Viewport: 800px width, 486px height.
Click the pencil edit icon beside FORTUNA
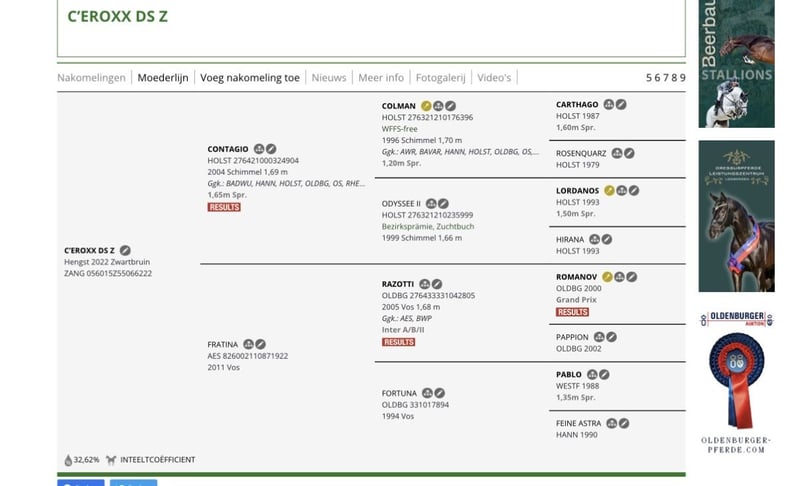click(440, 393)
